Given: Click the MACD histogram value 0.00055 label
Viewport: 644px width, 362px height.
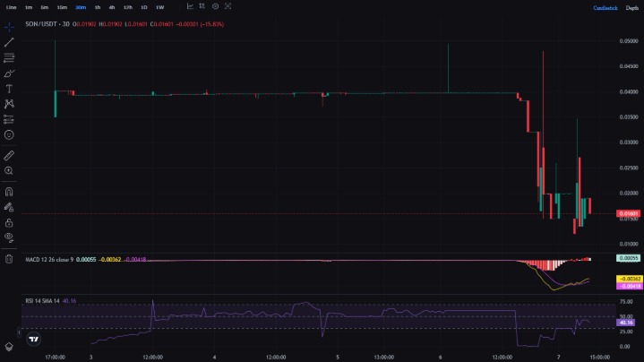Looking at the screenshot, I should pos(629,258).
